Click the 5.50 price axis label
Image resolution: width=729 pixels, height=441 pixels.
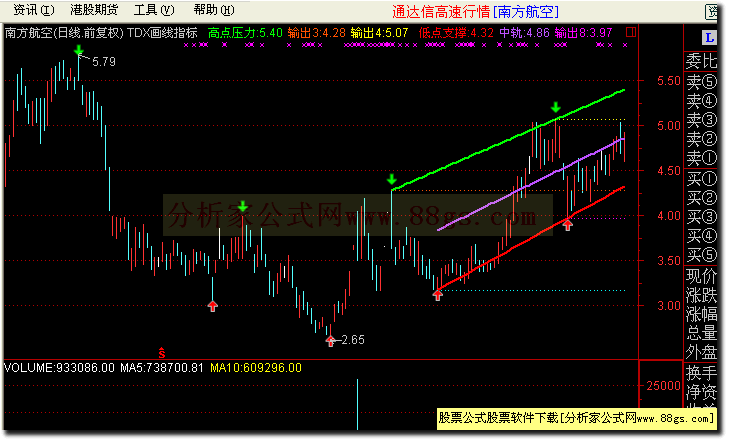tap(669, 81)
